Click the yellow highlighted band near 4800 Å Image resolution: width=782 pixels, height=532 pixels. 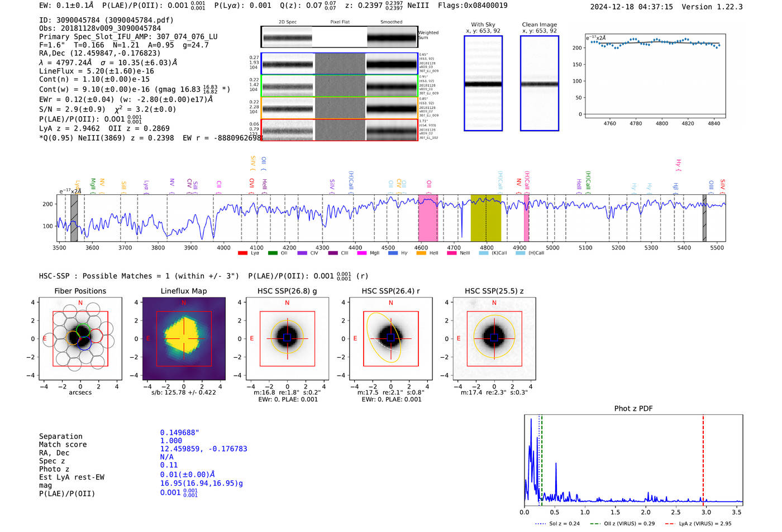coord(485,218)
